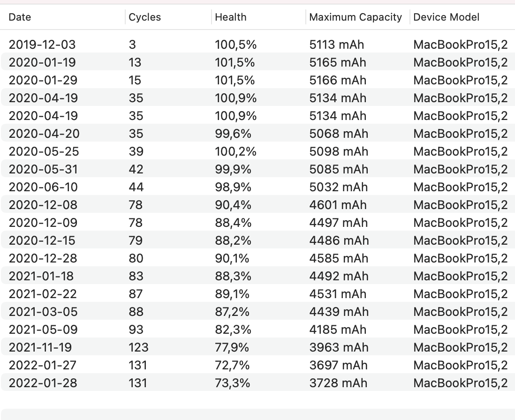Click the Device Model column header
Screen dimensions: 515x420
462,17
